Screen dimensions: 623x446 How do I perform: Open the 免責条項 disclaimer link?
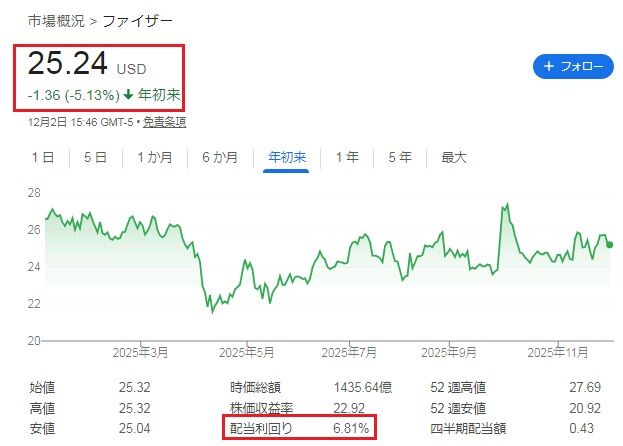pyautogui.click(x=164, y=122)
